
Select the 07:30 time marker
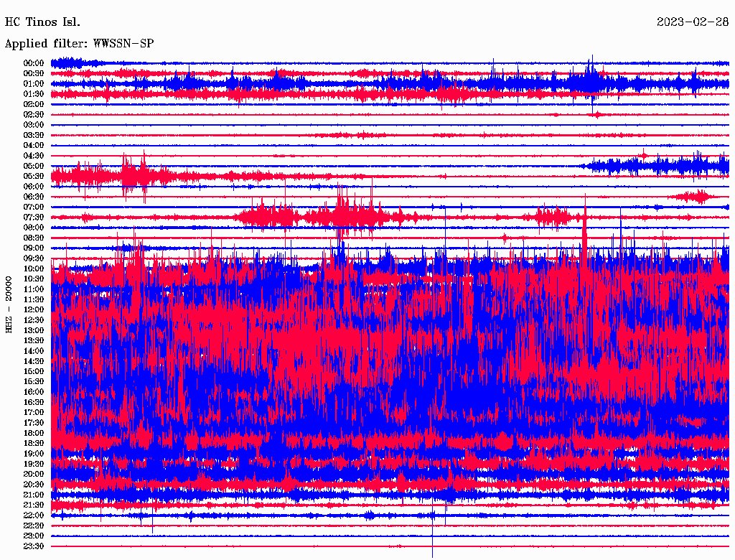pyautogui.click(x=34, y=217)
